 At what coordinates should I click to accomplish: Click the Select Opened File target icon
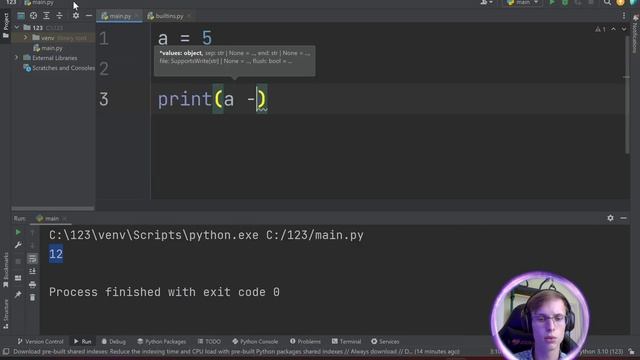click(33, 16)
